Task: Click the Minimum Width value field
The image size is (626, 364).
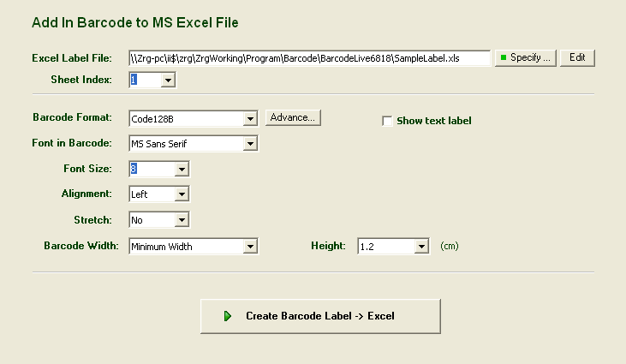Action: pyautogui.click(x=187, y=247)
